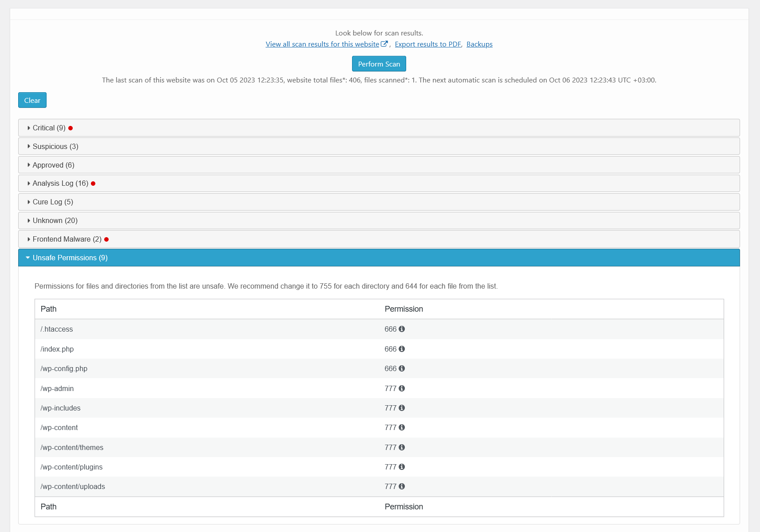
Task: Expand the Critical (9) section
Action: [x=379, y=128]
